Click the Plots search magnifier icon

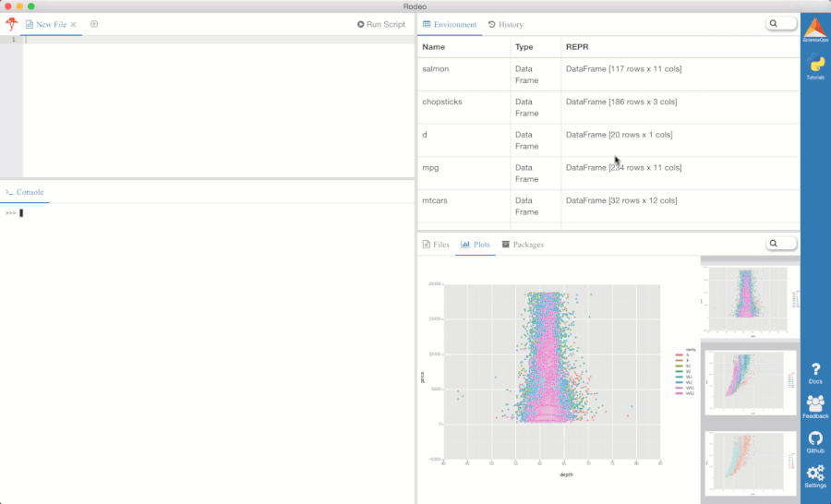pos(773,244)
